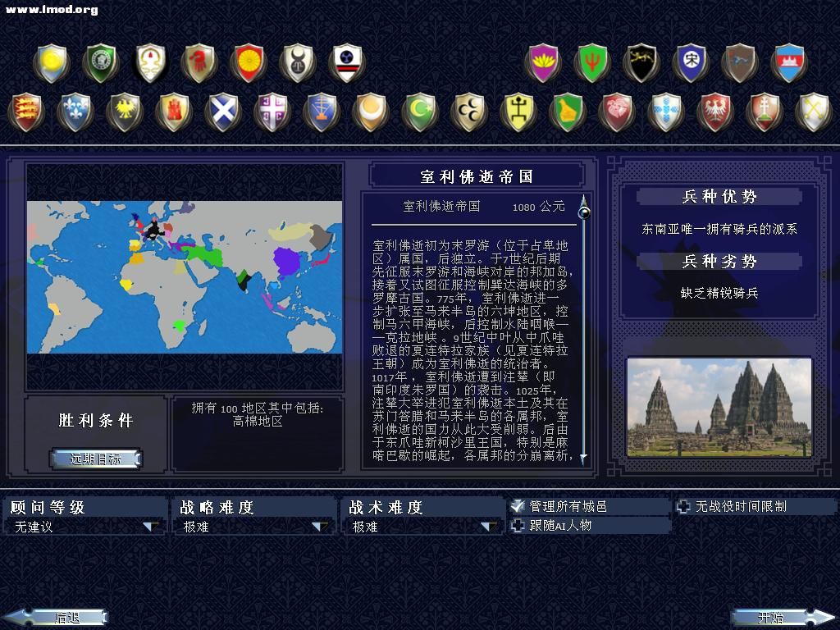Viewport: 840px width, 630px height.
Task: Click the 远期目标 button
Action: pyautogui.click(x=96, y=459)
